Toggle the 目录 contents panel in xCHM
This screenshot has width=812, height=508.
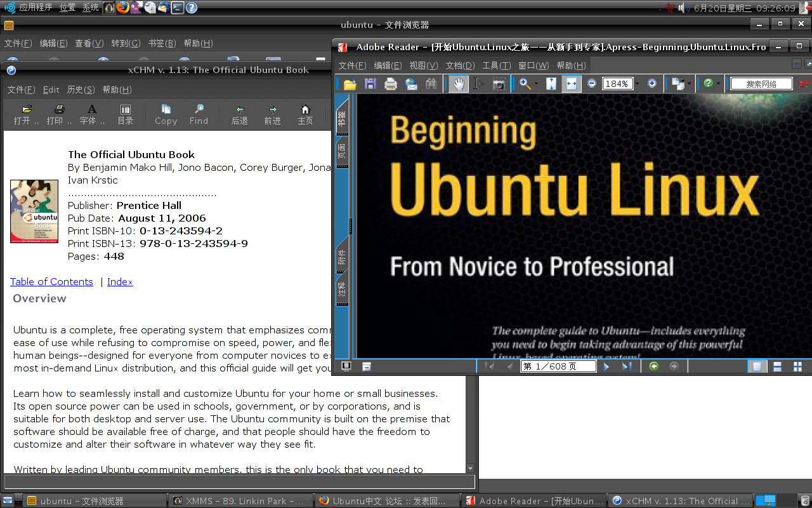125,115
